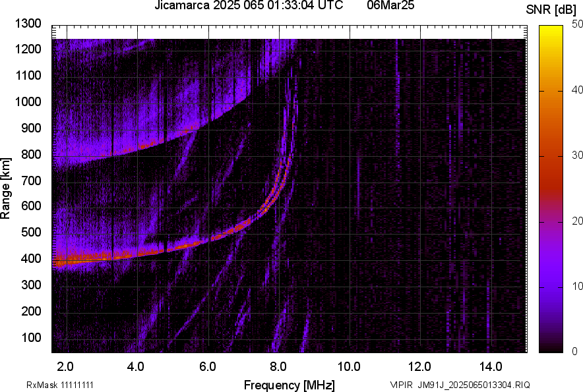Image resolution: width=583 pixels, height=392 pixels.
Task: Click the 'VIPIR JM91J_2025065013304.RIQ' file label
Action: pos(460,385)
